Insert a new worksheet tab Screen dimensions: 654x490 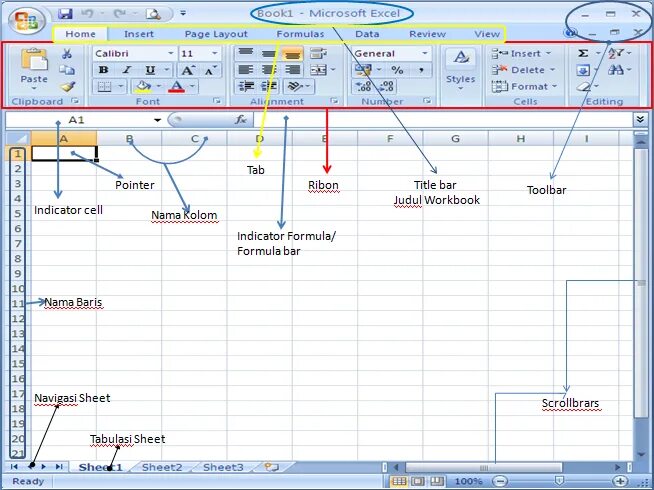click(x=272, y=467)
